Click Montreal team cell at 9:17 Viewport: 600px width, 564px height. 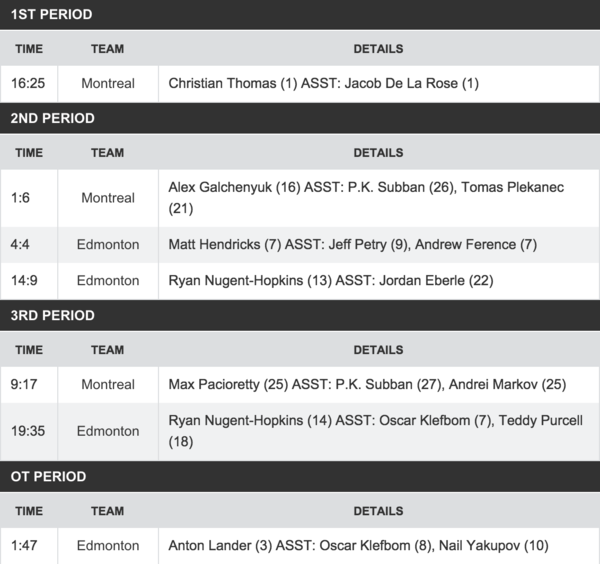click(108, 385)
